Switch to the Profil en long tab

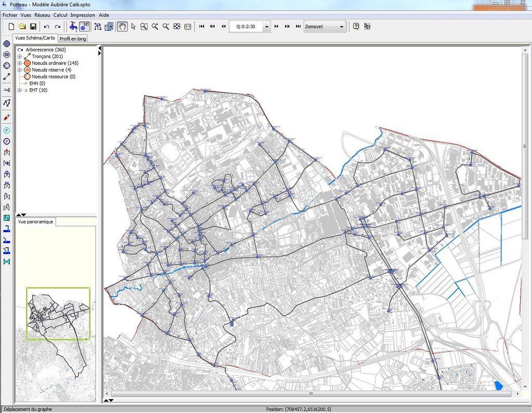tap(73, 38)
